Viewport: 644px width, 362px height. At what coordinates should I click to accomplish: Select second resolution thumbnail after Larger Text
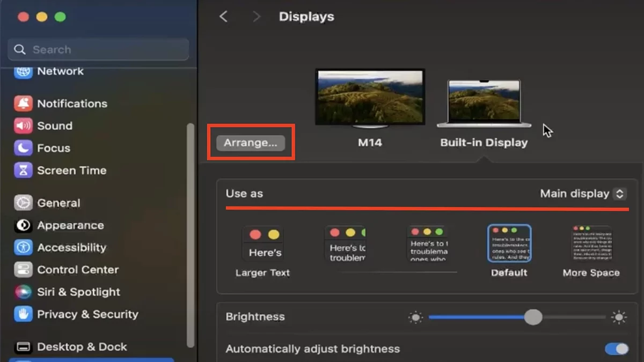pyautogui.click(x=345, y=244)
